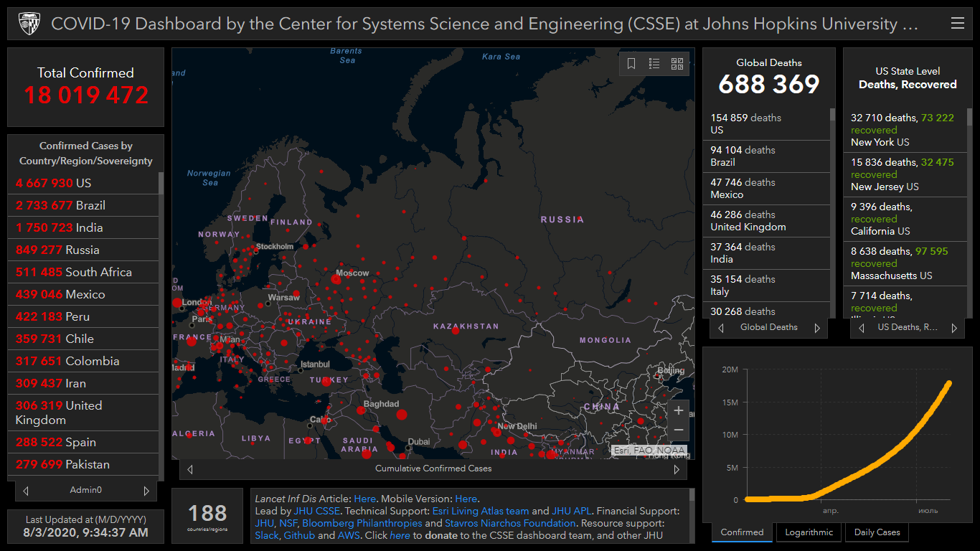This screenshot has height=551, width=980.
Task: Open the map legend list icon
Action: [x=654, y=64]
